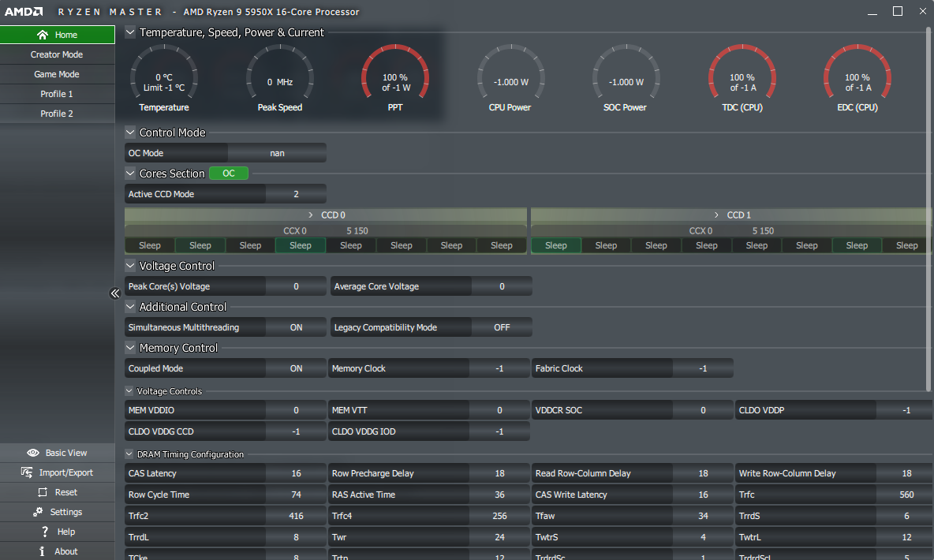Image resolution: width=934 pixels, height=560 pixels.
Task: Collapse the Control Mode section
Action: coord(130,133)
